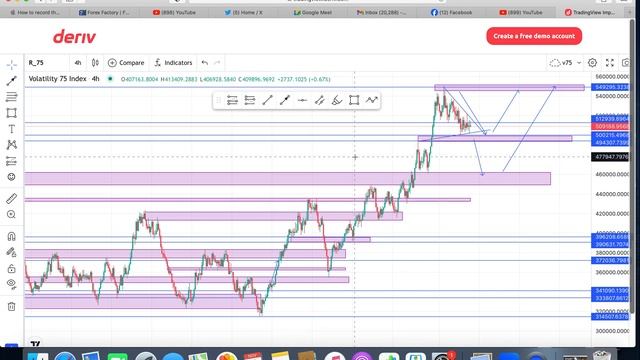Toggle stay in drawing mode pencil-lock icon
This screenshot has width=640, height=360.
[x=11, y=253]
